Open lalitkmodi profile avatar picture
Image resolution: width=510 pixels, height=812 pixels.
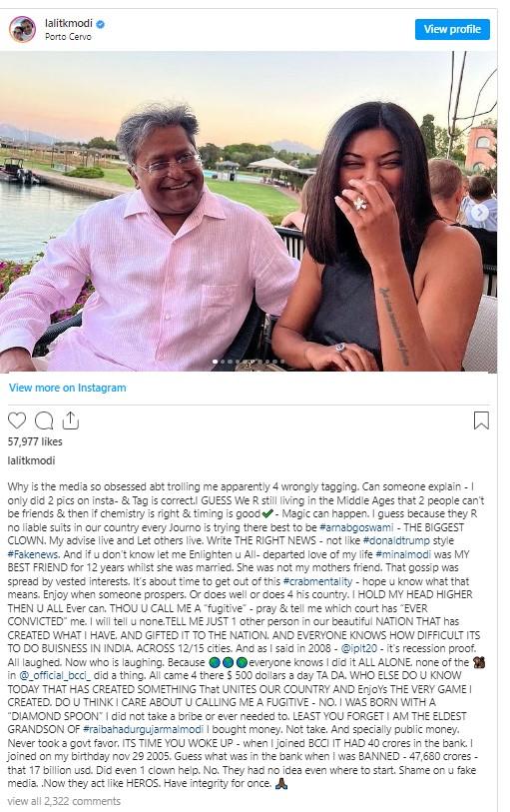22,29
